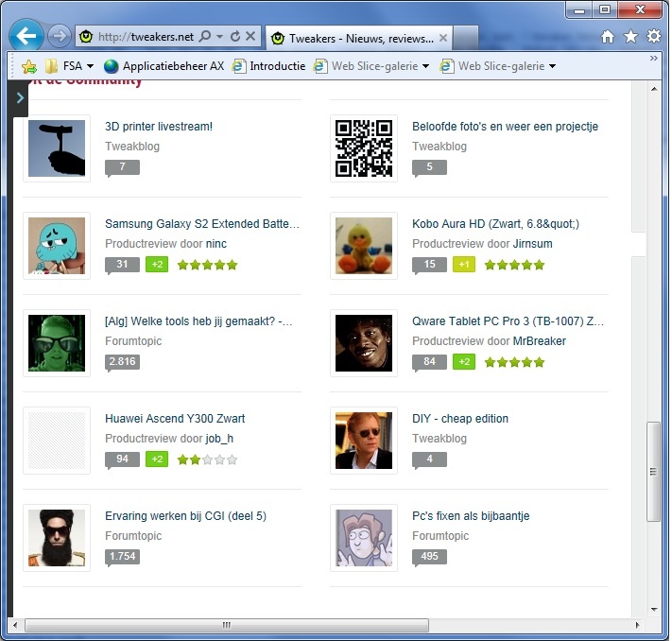
Task: Click the +2 score badge on Samsung review
Action: pyautogui.click(x=157, y=265)
